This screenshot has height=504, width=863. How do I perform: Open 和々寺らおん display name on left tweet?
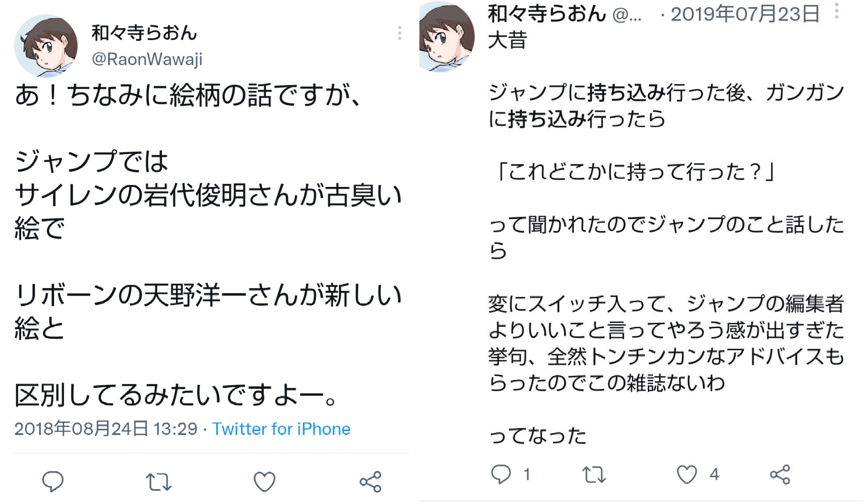[144, 33]
